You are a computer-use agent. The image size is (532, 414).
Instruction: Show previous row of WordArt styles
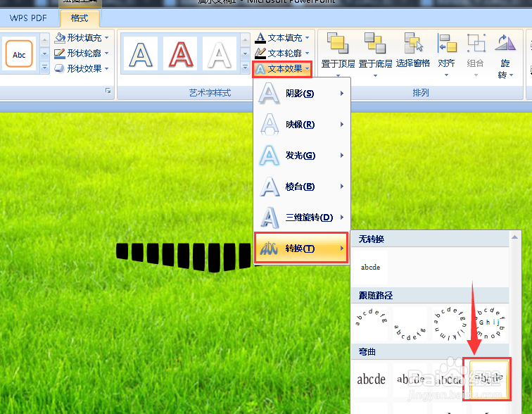pos(246,41)
